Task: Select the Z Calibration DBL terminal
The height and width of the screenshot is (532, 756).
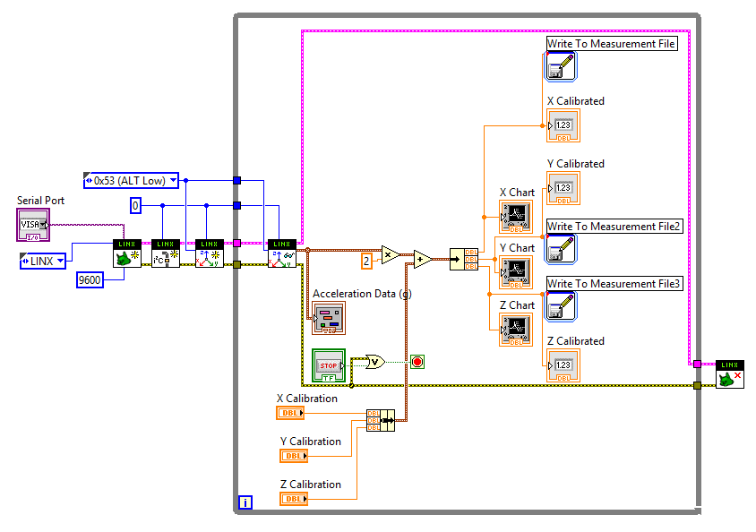Action: click(294, 499)
